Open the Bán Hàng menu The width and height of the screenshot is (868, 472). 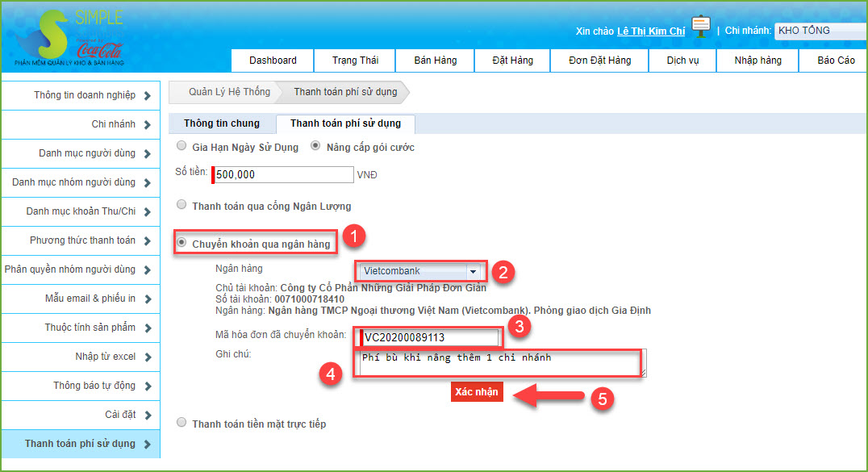point(435,61)
